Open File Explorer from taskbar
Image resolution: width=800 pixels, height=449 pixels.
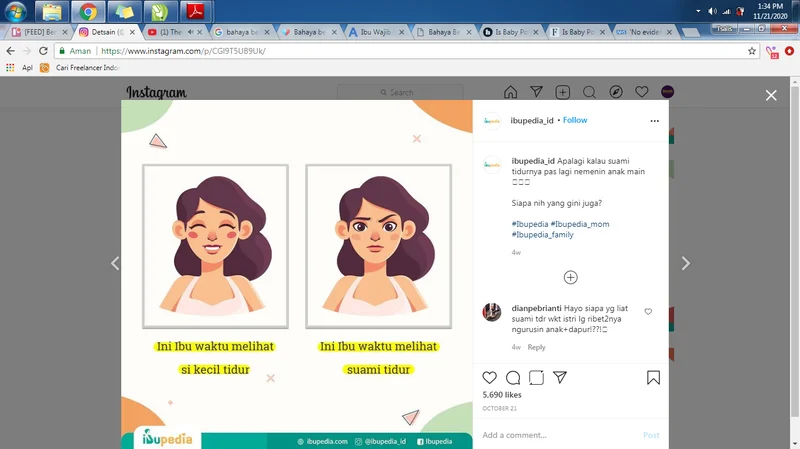click(52, 11)
